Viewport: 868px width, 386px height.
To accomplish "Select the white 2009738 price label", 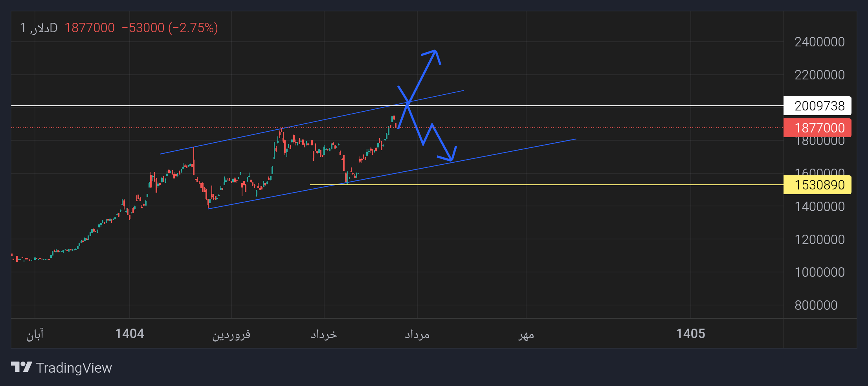I will [x=817, y=106].
